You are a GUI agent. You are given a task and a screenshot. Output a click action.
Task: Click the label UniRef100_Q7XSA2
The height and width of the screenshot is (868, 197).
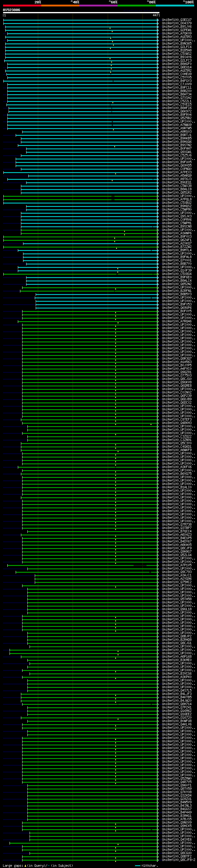point(176,98)
